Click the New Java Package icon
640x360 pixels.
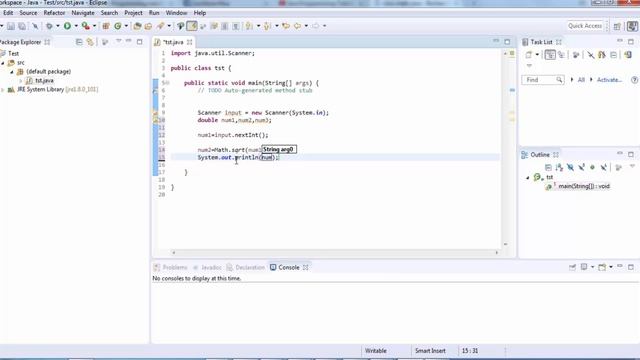pyautogui.click(x=106, y=26)
